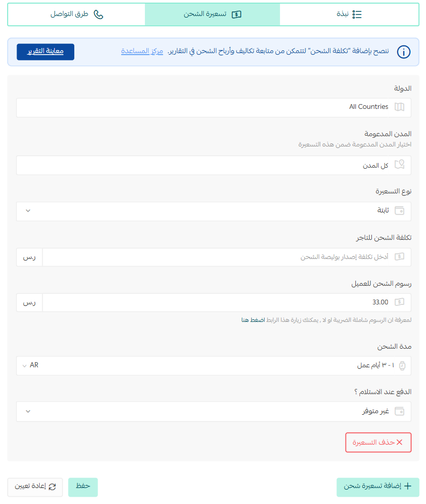The width and height of the screenshot is (426, 504).
Task: Open the مركز المساعدة link
Action: (x=142, y=52)
